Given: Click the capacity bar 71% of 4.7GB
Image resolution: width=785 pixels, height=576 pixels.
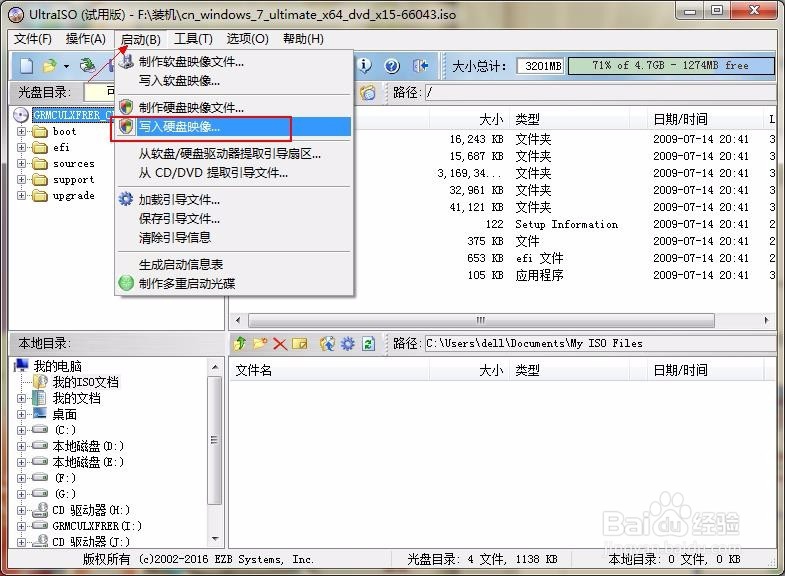Looking at the screenshot, I should pyautogui.click(x=671, y=66).
